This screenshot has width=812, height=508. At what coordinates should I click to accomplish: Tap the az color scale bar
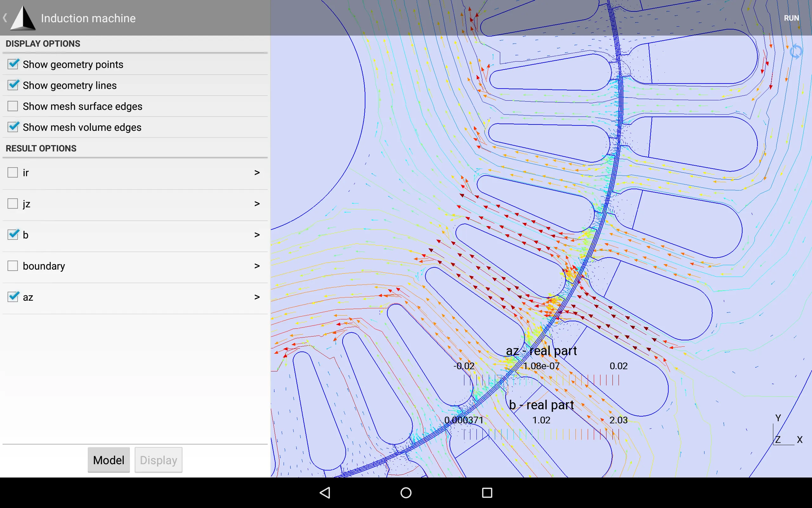tap(541, 380)
